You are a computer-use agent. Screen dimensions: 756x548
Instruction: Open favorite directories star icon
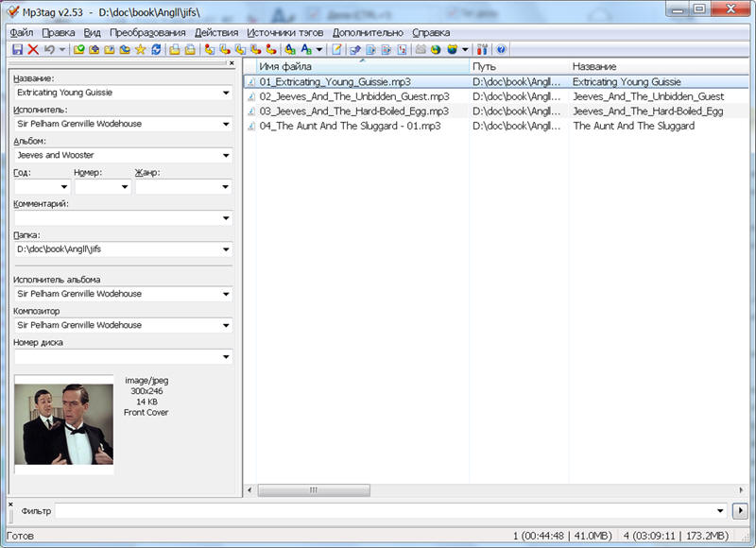[x=140, y=49]
